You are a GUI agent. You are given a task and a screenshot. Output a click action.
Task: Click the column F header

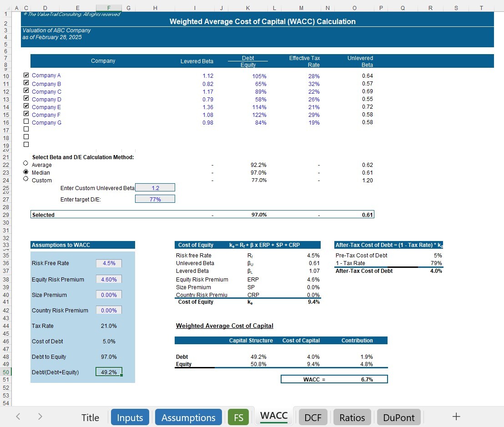click(108, 8)
